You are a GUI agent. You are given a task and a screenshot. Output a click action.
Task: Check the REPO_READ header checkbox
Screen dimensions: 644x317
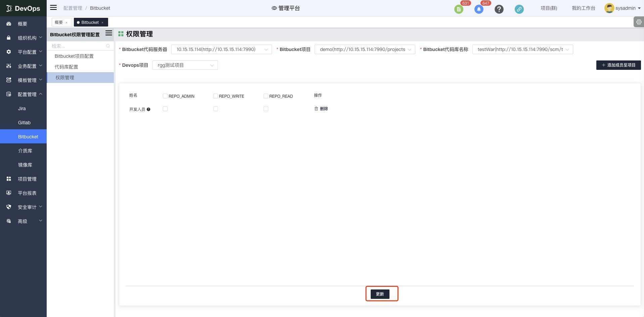point(266,96)
